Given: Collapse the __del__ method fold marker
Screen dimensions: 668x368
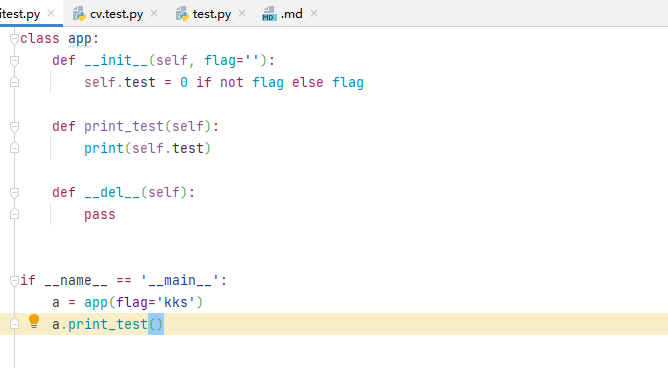Looking at the screenshot, I should click(14, 193).
